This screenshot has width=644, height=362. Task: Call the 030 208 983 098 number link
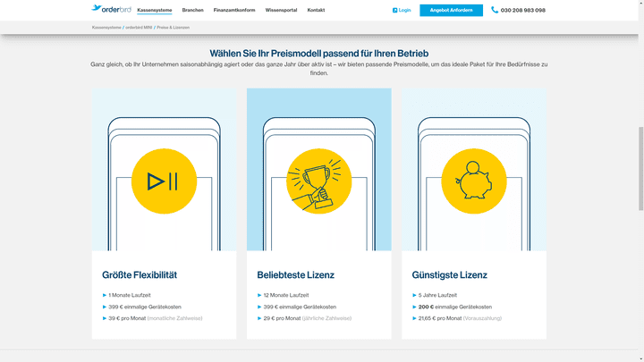522,11
